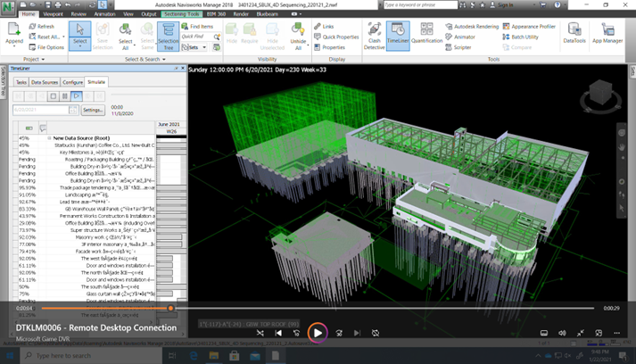This screenshot has height=364, width=636.
Task: Click the manage sets icon beside Sets
Action: (217, 47)
